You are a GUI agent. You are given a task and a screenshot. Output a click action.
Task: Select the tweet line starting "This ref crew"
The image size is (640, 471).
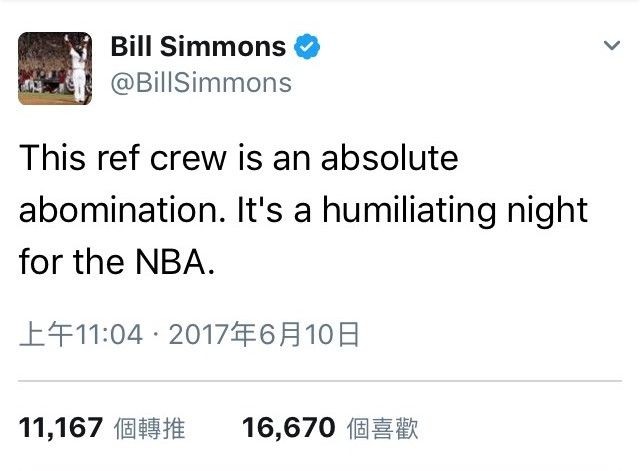click(x=238, y=158)
